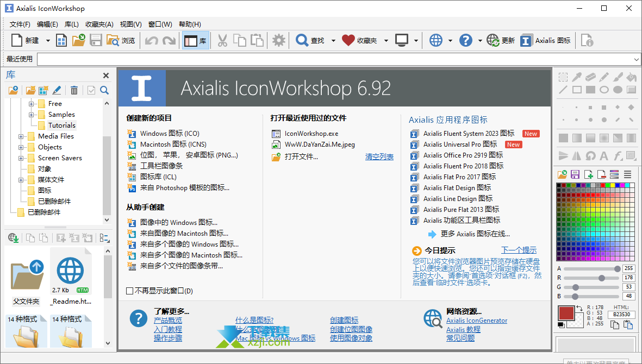The width and height of the screenshot is (642, 364).
Task: Select the brush tool
Action: coord(618,77)
